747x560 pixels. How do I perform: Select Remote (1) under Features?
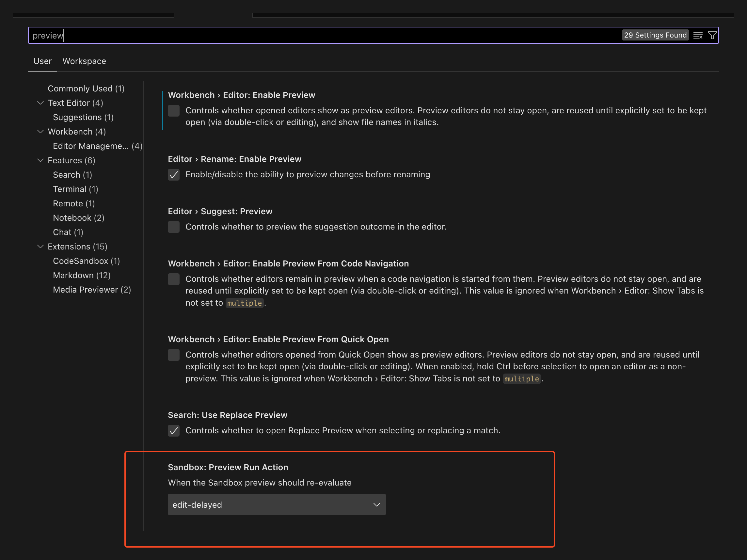point(74,203)
